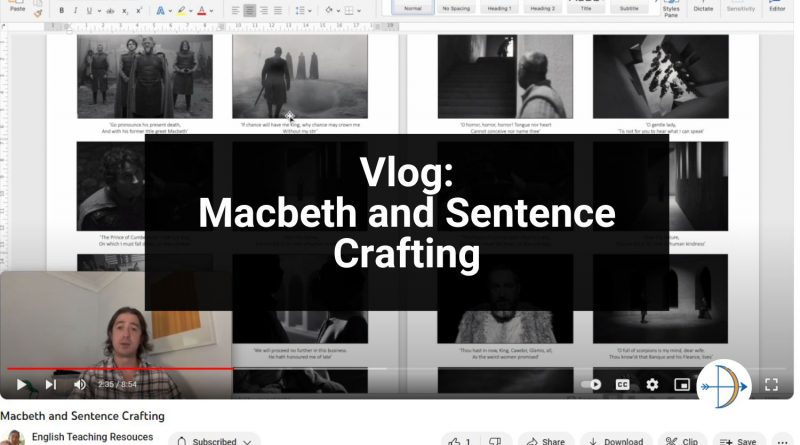The image size is (800, 445).
Task: Apply the Normal style
Action: 413,7
